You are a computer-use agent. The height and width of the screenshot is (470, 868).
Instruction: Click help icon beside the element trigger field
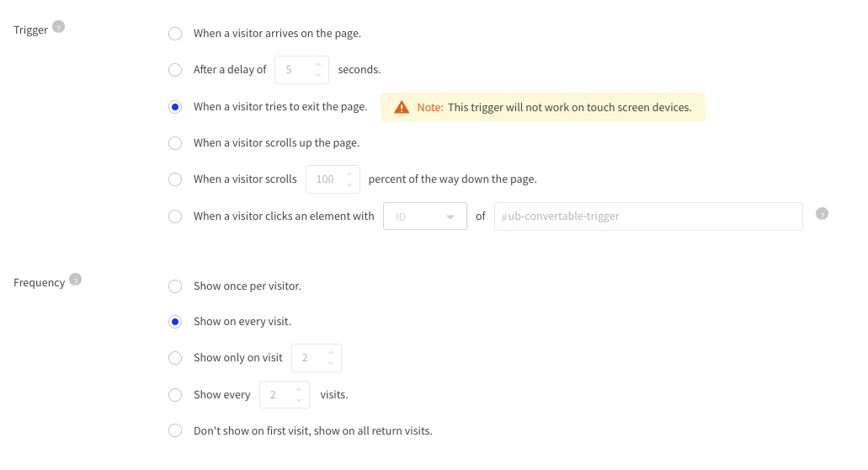(x=822, y=214)
